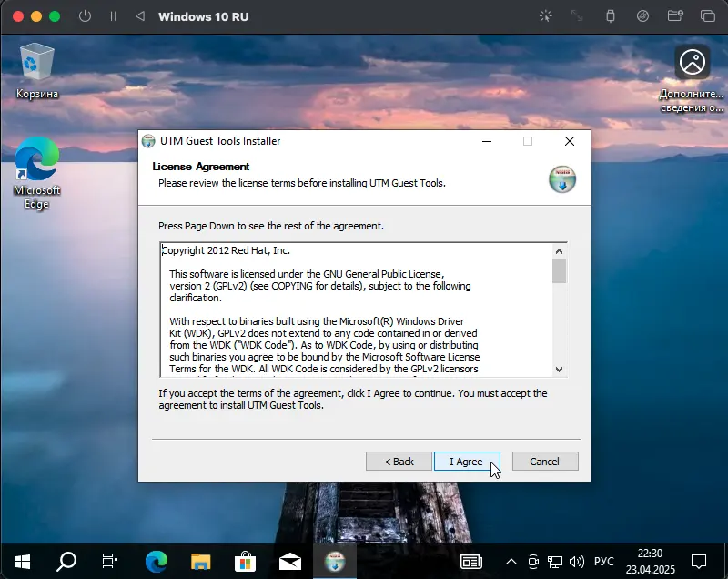Open News and interests taskbar widget
The image size is (728, 579).
click(471, 562)
